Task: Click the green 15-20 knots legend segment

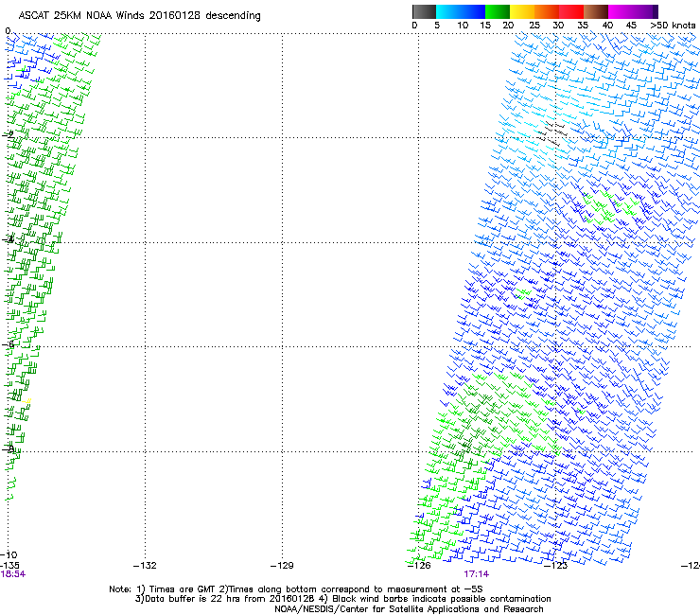Action: pyautogui.click(x=498, y=11)
